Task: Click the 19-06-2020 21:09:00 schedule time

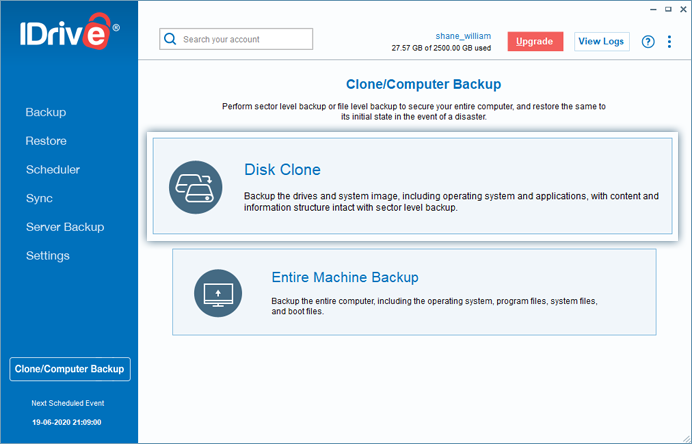Action: [x=67, y=422]
